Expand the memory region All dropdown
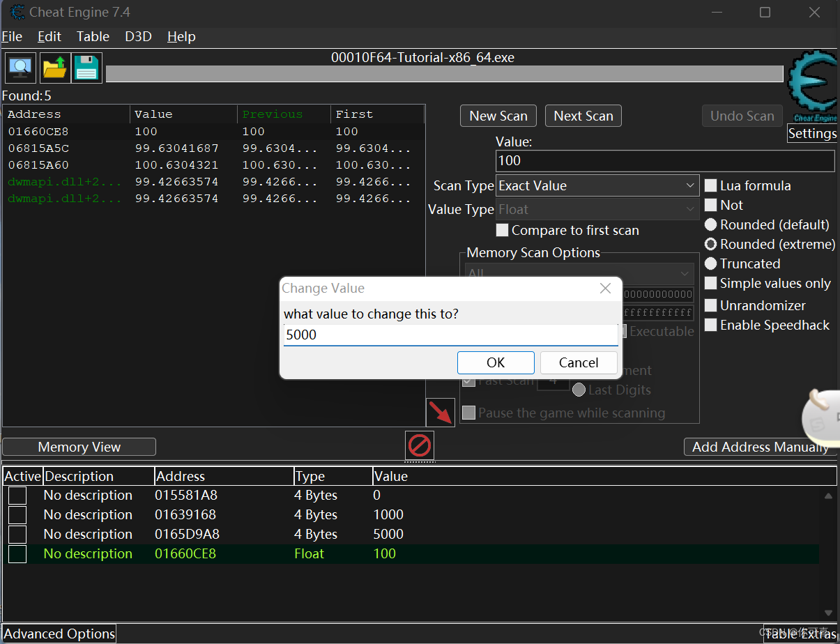This screenshot has height=644, width=840. (579, 273)
